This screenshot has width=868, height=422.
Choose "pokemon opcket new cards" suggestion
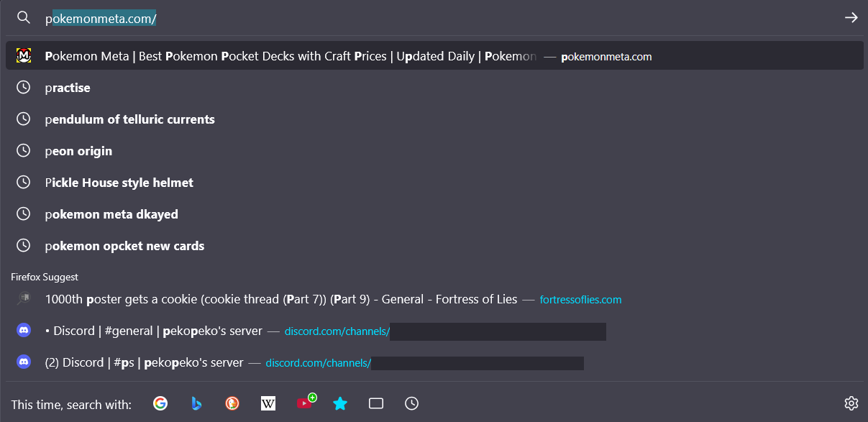point(434,246)
